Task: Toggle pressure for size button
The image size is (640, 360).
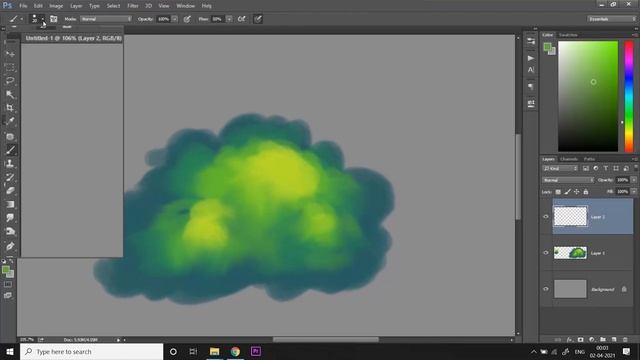Action: 258,19
